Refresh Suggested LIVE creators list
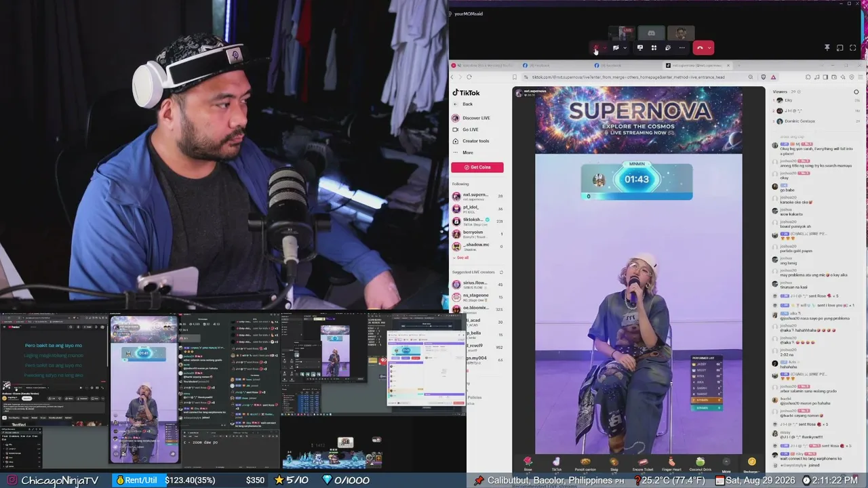This screenshot has width=868, height=488. click(501, 272)
